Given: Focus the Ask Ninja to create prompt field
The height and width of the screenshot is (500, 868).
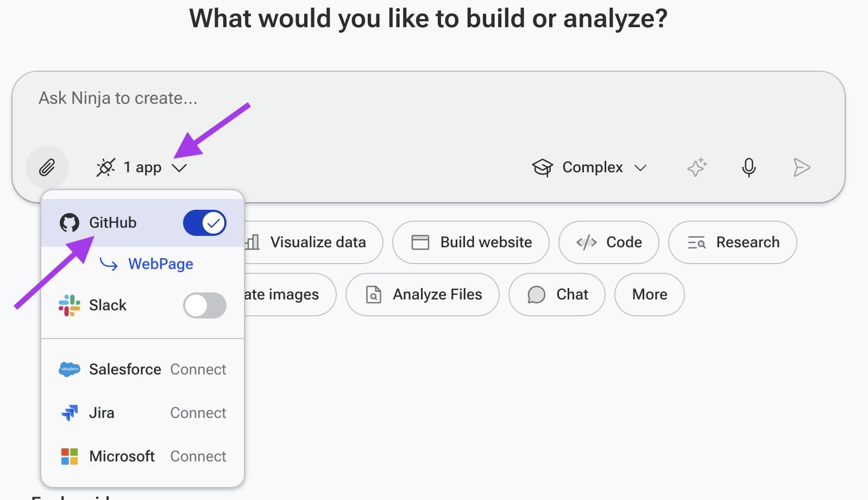Looking at the screenshot, I should (429, 109).
